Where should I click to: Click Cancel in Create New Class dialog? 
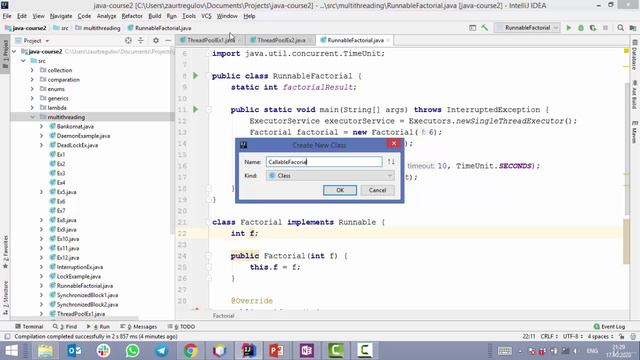[x=377, y=190]
